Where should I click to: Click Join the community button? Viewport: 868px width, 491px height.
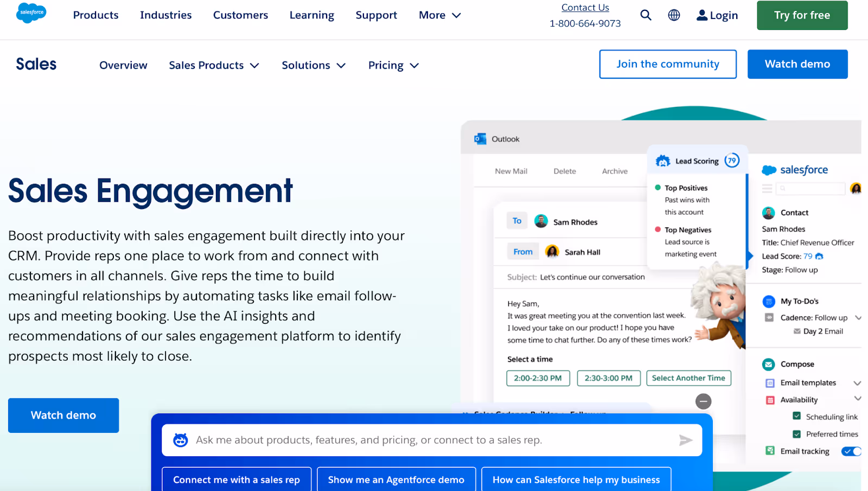[x=668, y=64]
